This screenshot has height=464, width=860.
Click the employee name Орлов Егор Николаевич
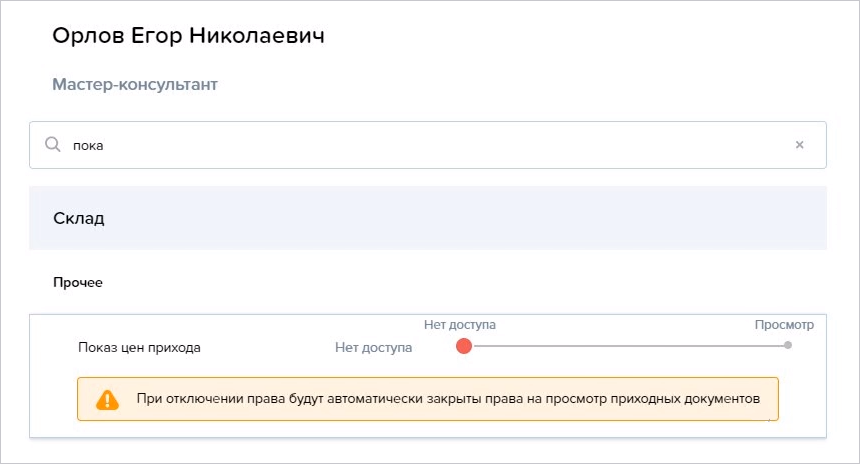188,36
